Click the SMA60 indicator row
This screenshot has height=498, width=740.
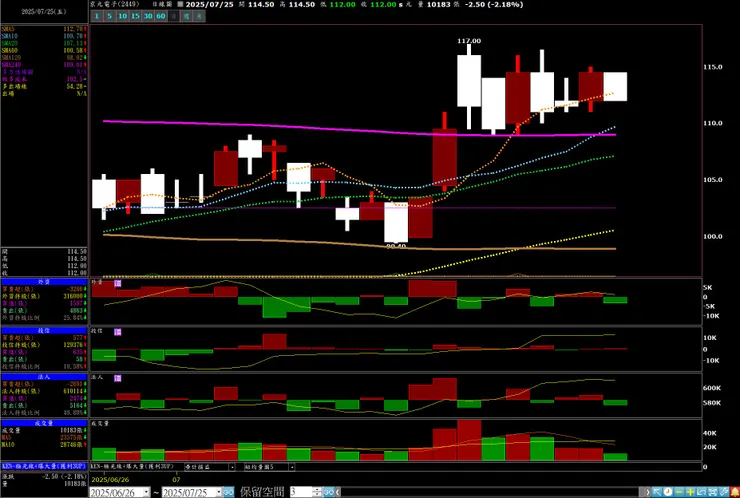tap(44, 51)
